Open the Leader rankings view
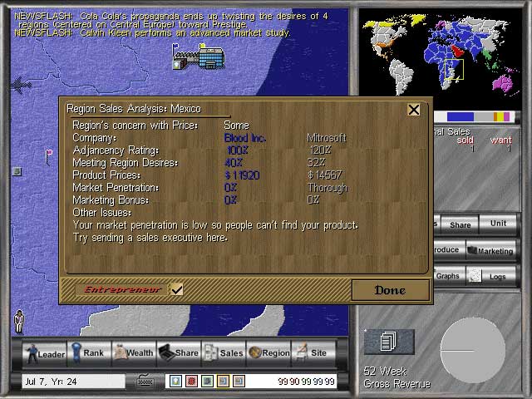 click(x=45, y=353)
